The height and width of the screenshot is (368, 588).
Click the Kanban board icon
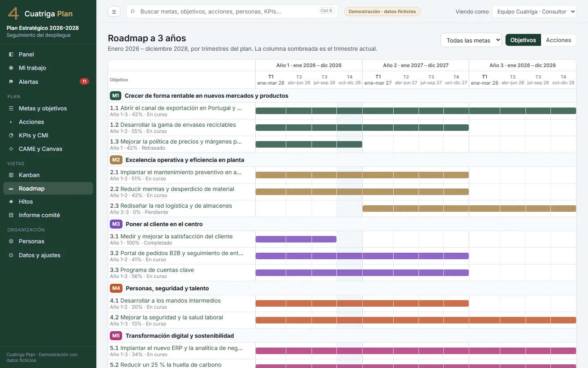point(11,175)
